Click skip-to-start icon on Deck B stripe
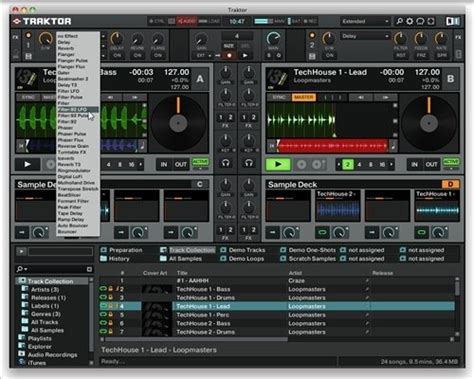474x379 pixels. (x=272, y=146)
